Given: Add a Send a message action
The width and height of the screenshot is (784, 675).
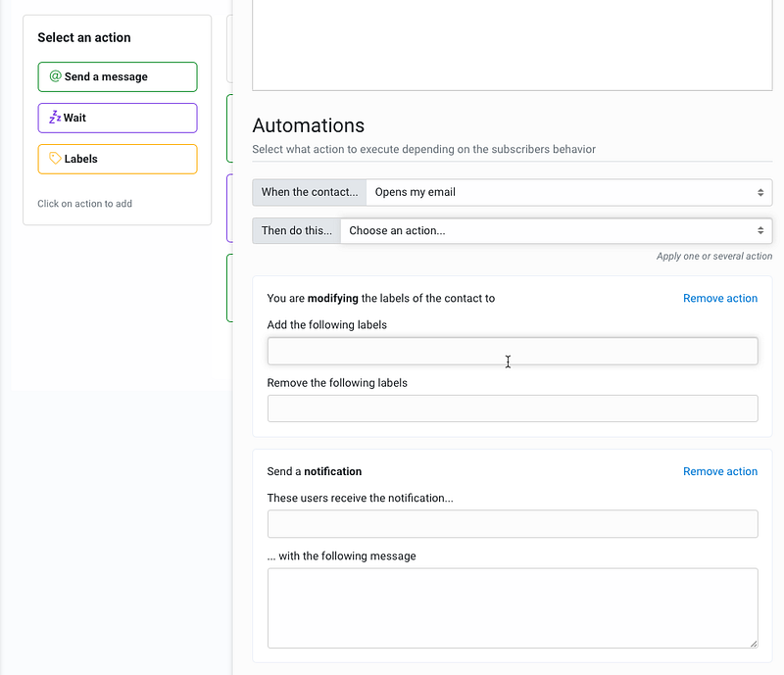Looking at the screenshot, I should 118,76.
